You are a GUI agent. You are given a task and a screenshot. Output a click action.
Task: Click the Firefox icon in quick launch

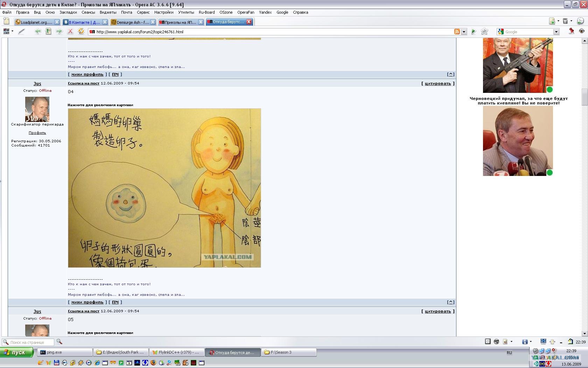pyautogui.click(x=153, y=363)
